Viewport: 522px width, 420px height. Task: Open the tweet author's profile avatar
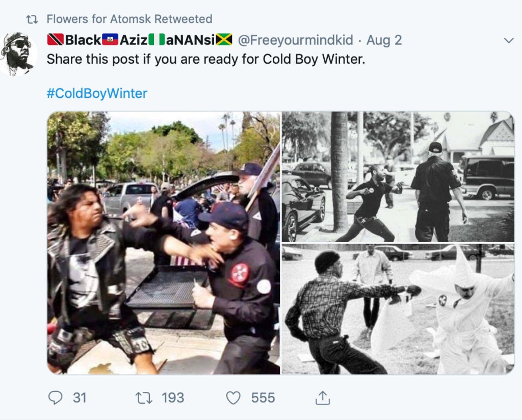[x=18, y=54]
